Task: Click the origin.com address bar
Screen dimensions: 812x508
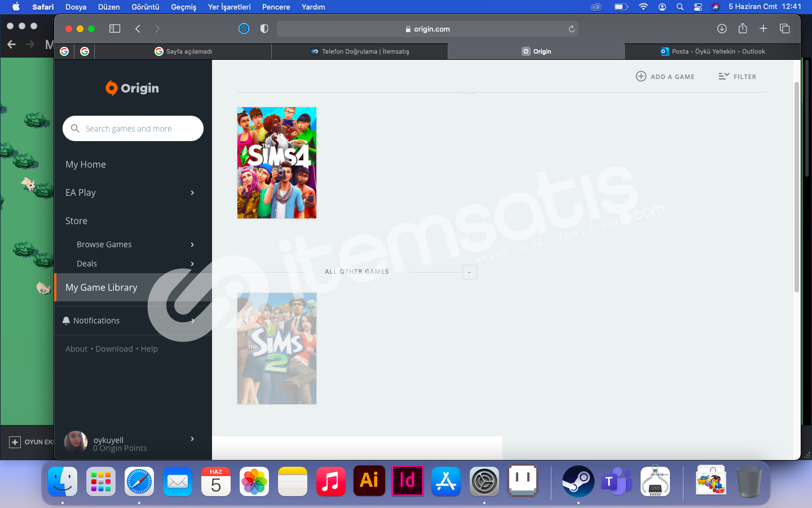Action: point(427,29)
